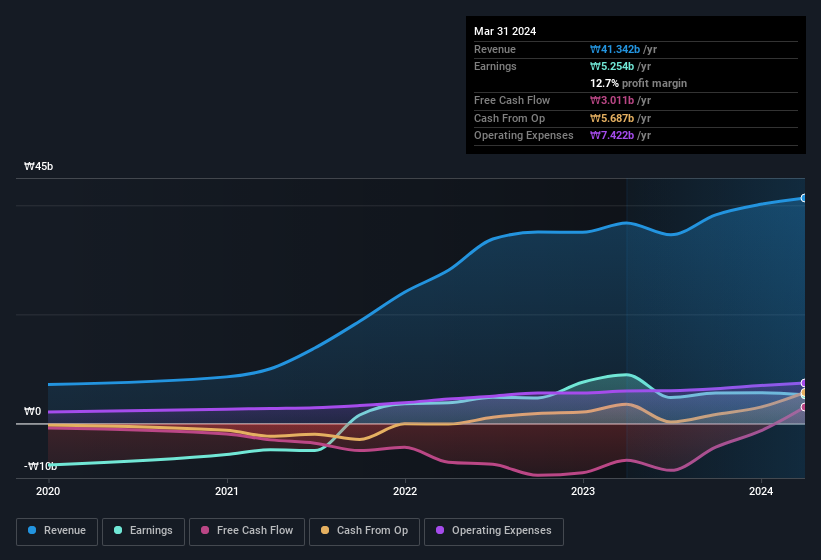The height and width of the screenshot is (560, 821).
Task: Toggle the Operating Expenses legend button
Action: (494, 531)
